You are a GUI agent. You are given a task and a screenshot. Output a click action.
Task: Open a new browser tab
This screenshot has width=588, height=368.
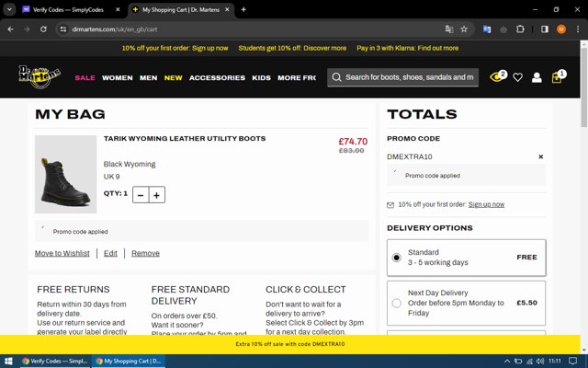tap(243, 9)
